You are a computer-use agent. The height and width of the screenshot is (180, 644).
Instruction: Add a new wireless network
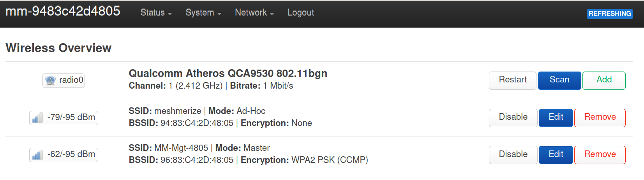tap(604, 80)
